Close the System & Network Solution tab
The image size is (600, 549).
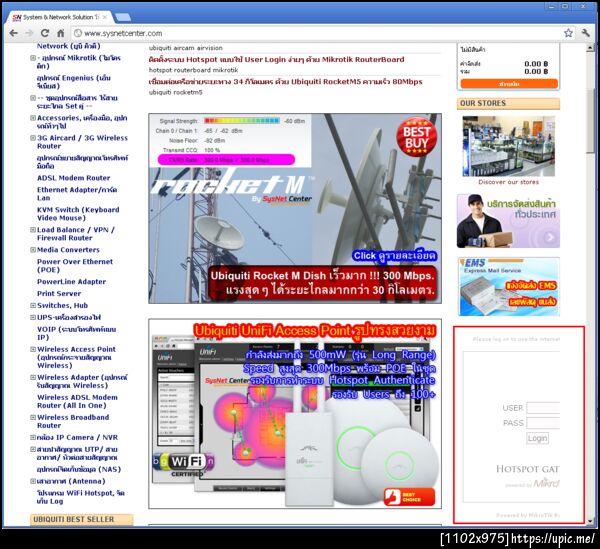point(104,17)
